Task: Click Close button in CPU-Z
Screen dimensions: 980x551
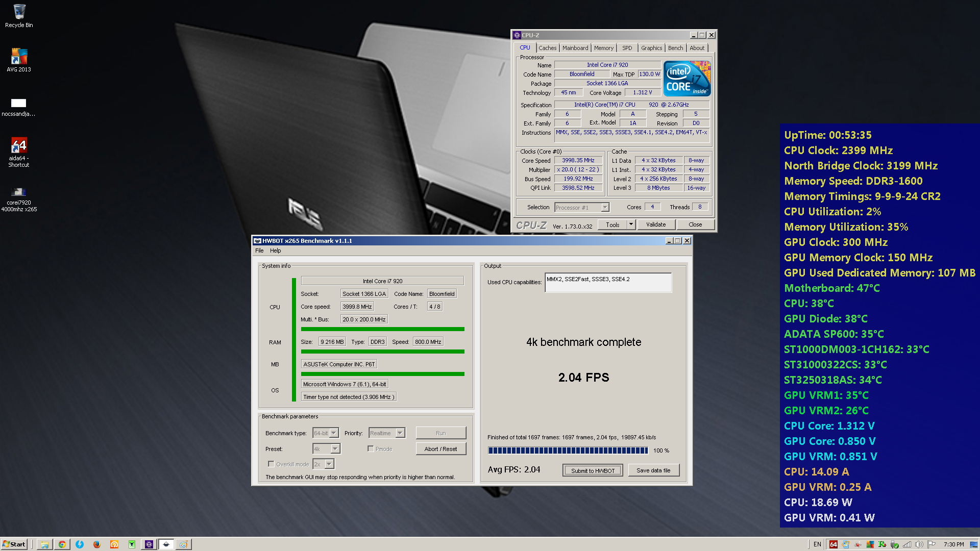Action: (695, 224)
